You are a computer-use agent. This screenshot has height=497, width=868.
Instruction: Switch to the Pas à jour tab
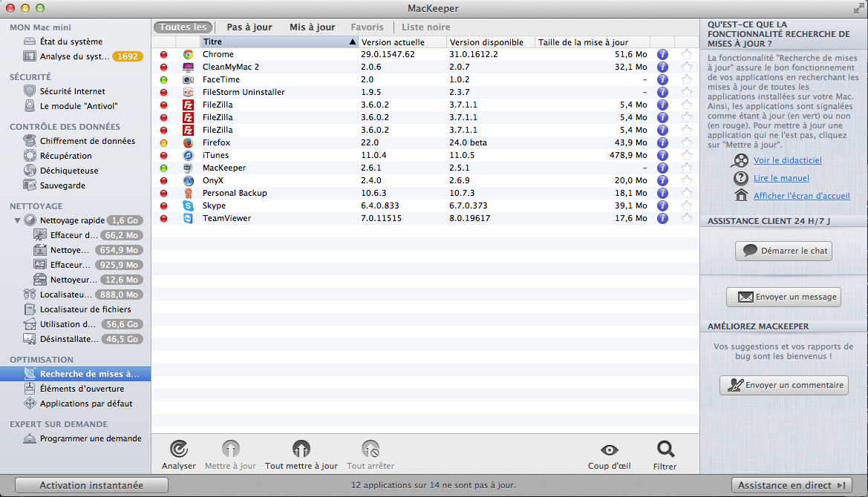pyautogui.click(x=249, y=27)
